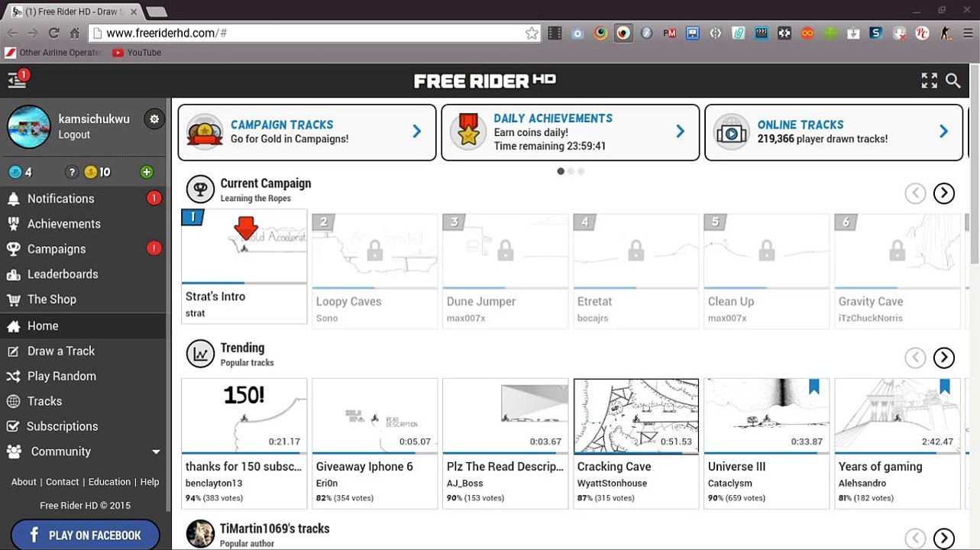Click the Free Rider HD logo
The width and height of the screenshot is (980, 550).
(x=485, y=80)
